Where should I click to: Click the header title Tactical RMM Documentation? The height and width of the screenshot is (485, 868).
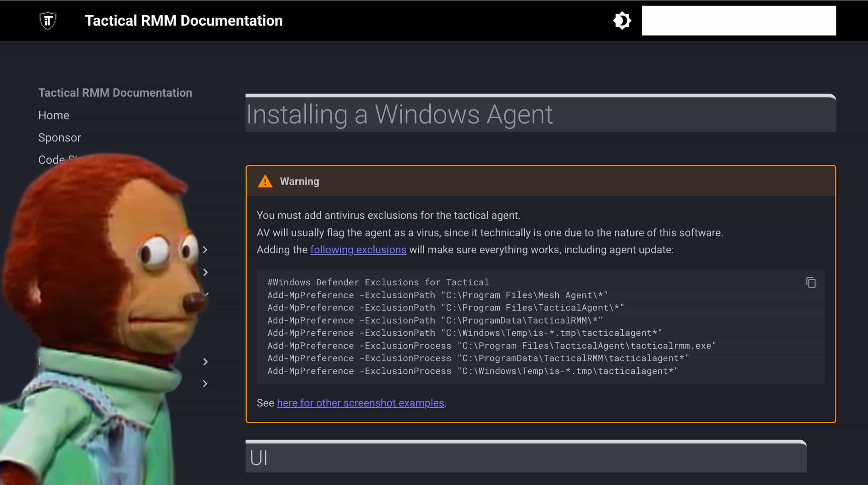coord(183,20)
